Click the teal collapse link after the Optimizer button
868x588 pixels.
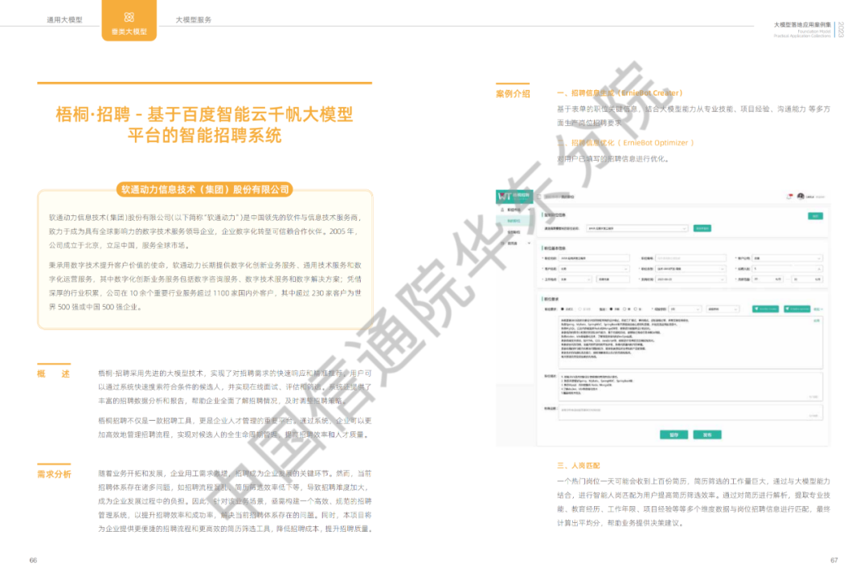click(818, 309)
